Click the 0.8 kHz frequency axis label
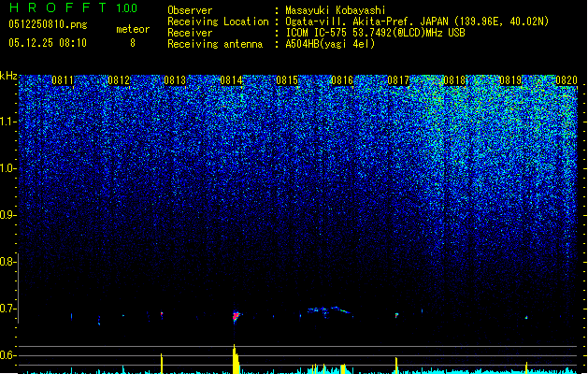Viewport: 588px width, 374px height. coord(7,262)
